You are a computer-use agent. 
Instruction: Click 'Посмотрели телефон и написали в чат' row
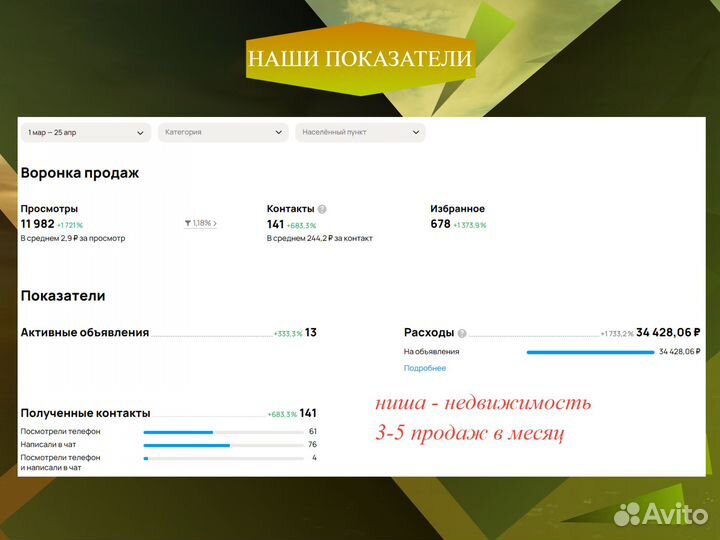tap(169, 463)
